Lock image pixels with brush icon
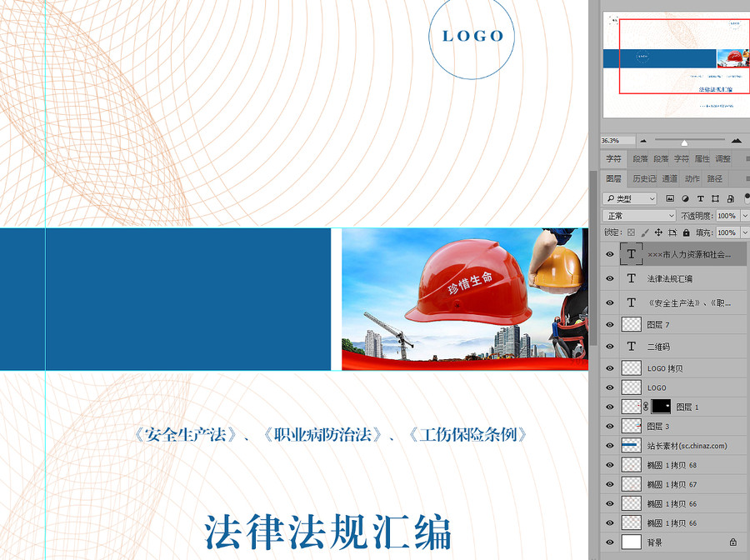The width and height of the screenshot is (750, 560). tap(645, 232)
